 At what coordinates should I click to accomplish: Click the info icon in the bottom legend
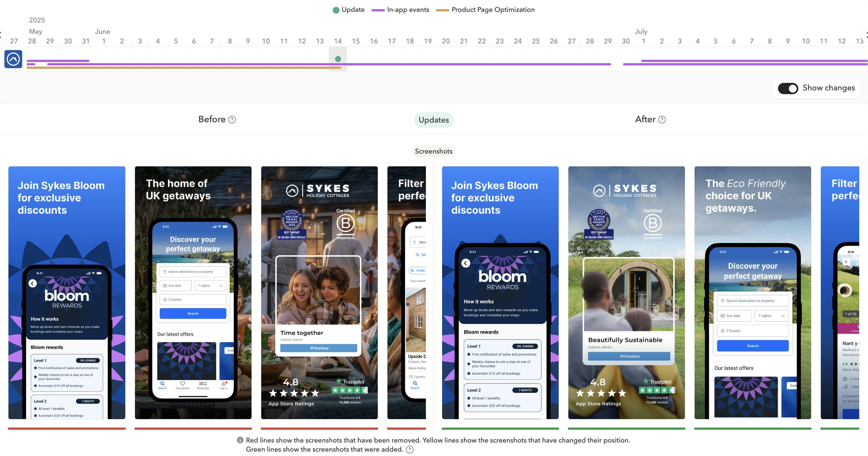click(240, 440)
